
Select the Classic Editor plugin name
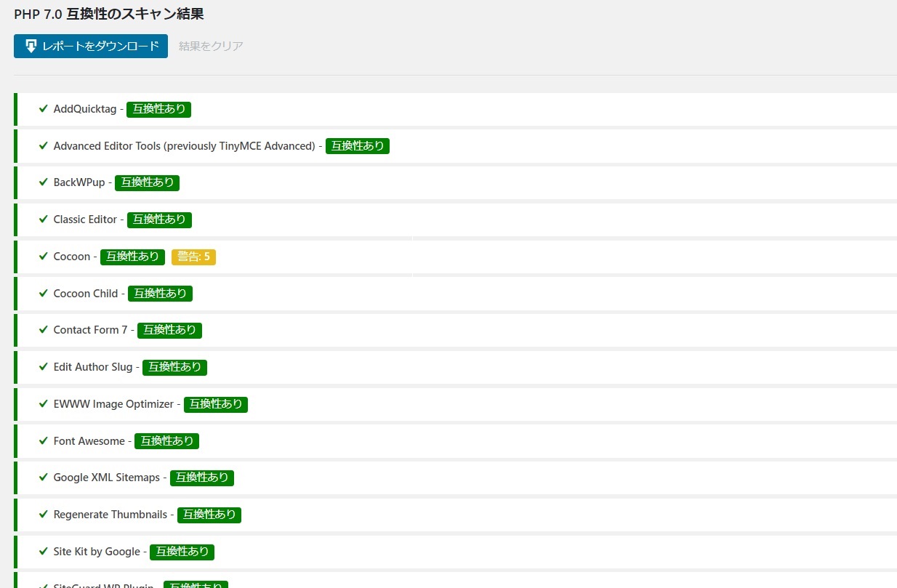click(85, 220)
